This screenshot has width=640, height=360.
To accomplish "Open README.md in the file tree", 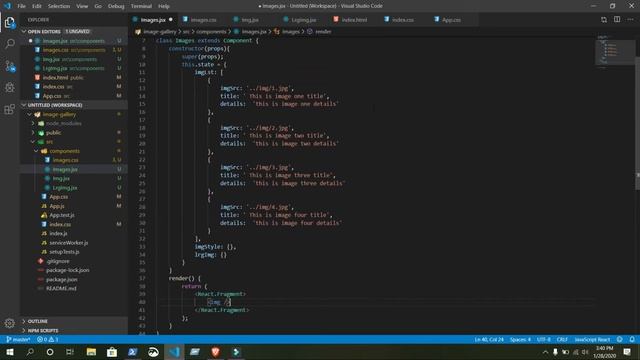I will coord(61,289).
